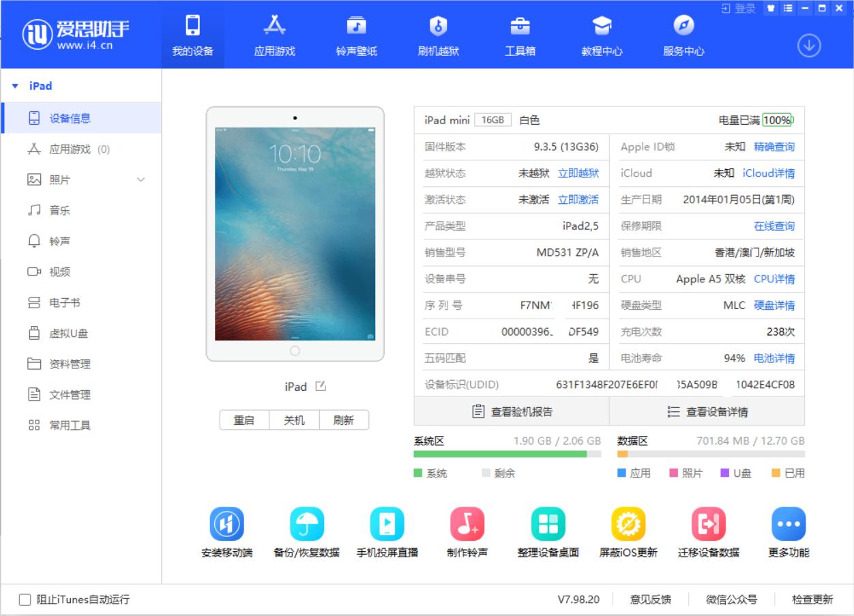Open the 教程中心 tutorial center tab
The image size is (854, 616).
tap(601, 34)
